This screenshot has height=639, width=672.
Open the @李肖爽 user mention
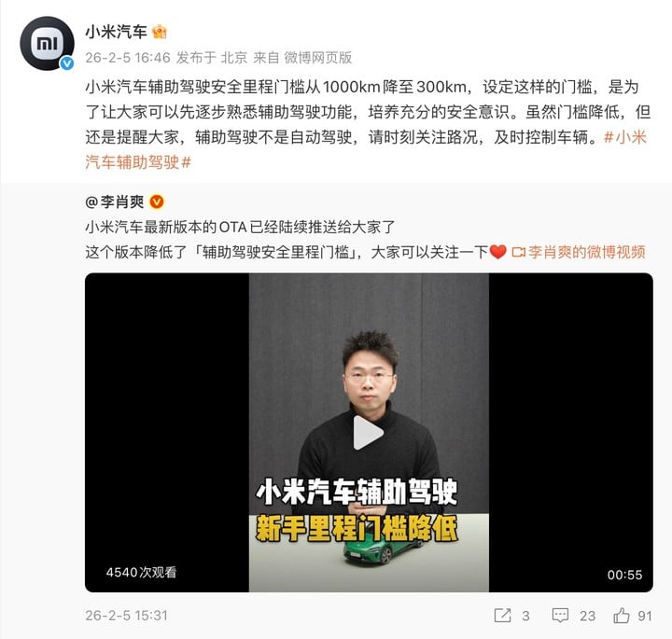pyautogui.click(x=115, y=201)
